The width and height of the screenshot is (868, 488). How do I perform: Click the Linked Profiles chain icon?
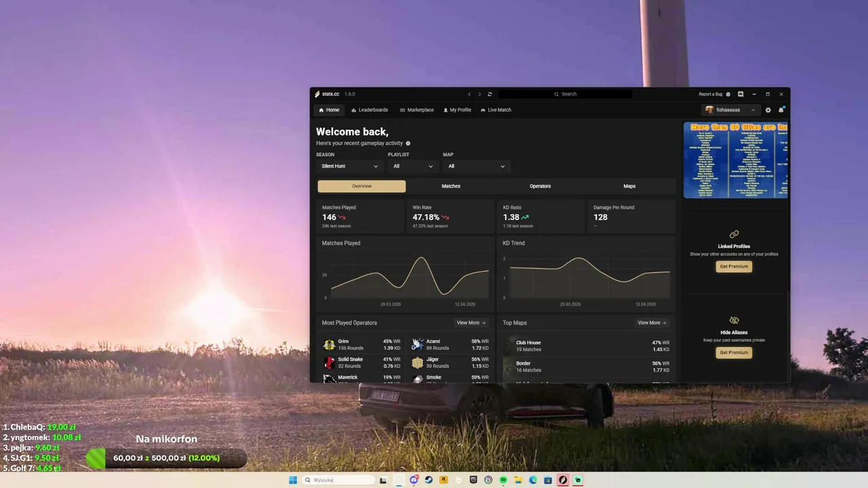point(734,235)
